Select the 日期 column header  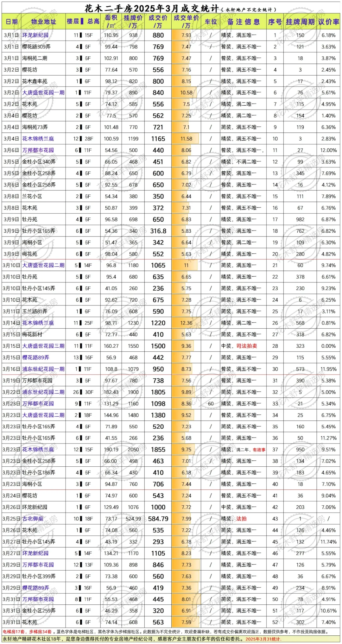[x=12, y=22]
